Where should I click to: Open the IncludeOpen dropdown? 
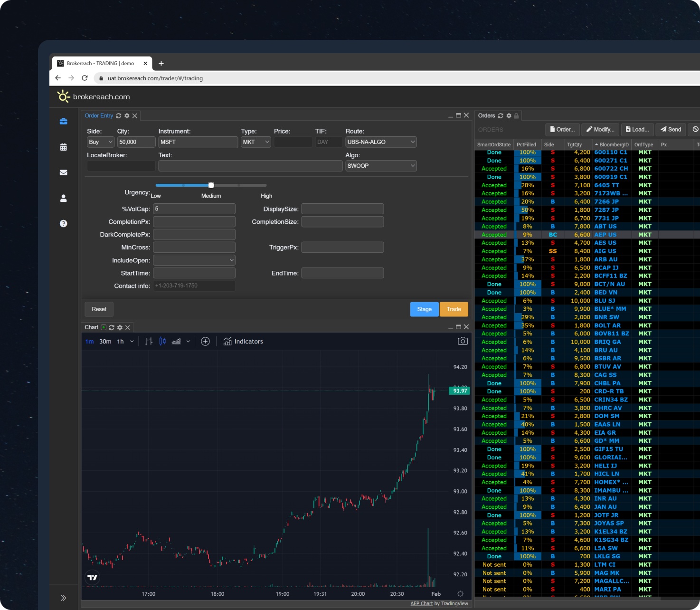pos(194,260)
